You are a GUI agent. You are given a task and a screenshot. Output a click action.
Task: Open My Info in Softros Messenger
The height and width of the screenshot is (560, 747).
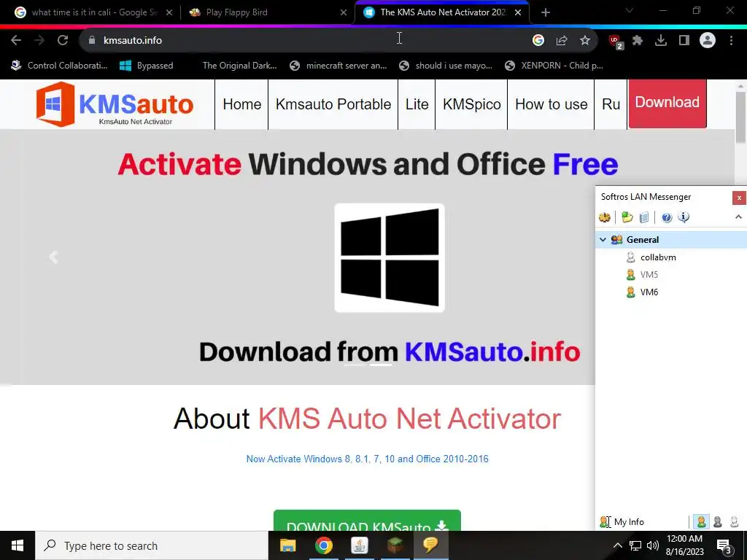point(622,522)
